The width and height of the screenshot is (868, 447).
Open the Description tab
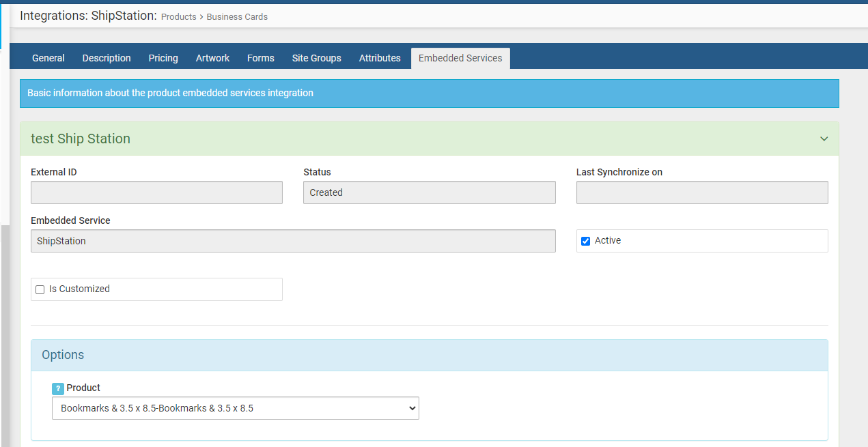coord(107,58)
